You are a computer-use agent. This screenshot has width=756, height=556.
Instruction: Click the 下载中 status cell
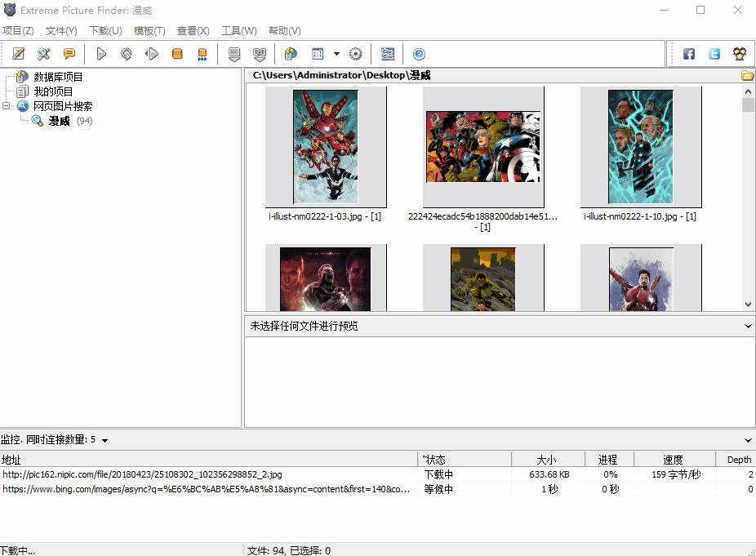tap(438, 474)
